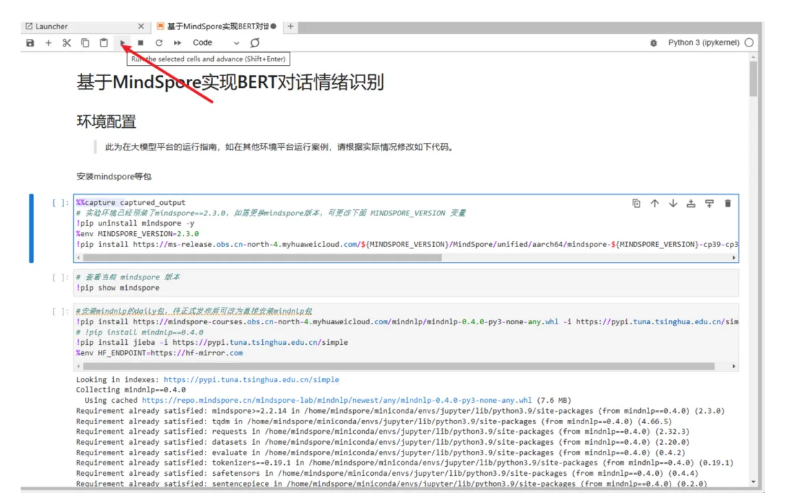Interrupt the kernel with the stop icon
The width and height of the screenshot is (794, 495).
coord(140,43)
